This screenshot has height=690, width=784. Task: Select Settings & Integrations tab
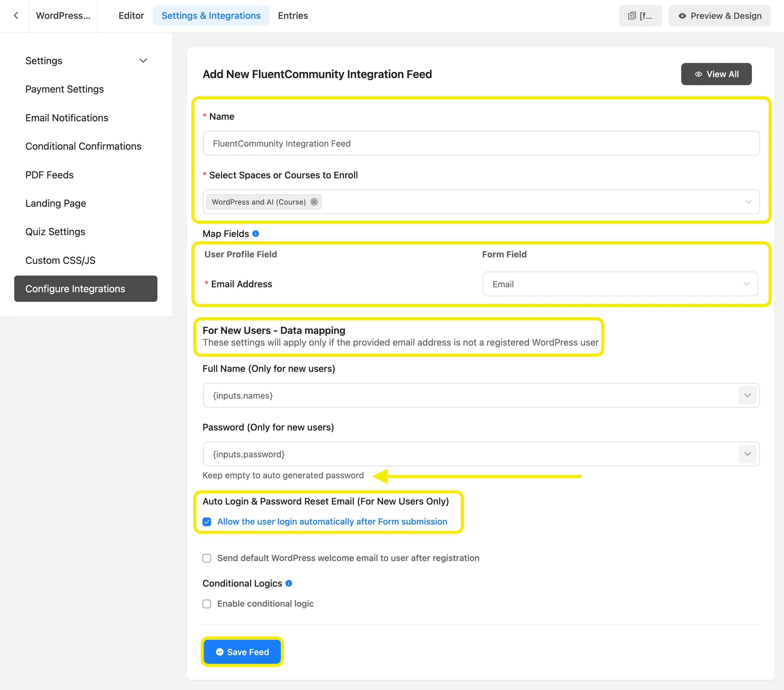coord(211,16)
